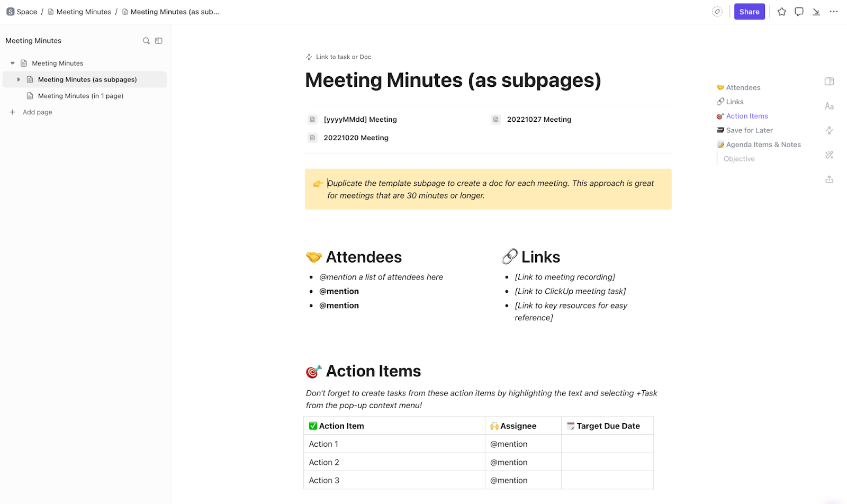Screen dimensions: 847x504
Task: Click the download arrow icon in header
Action: pos(816,12)
